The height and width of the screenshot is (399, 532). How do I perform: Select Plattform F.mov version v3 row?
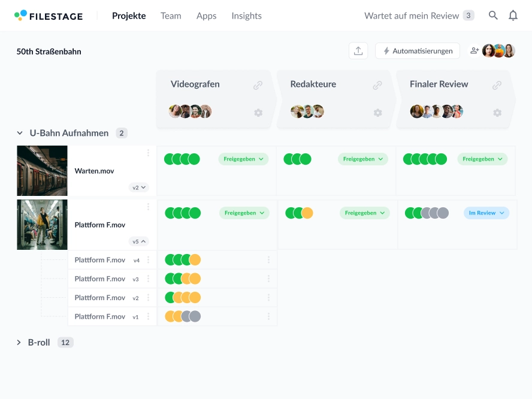[x=100, y=279]
